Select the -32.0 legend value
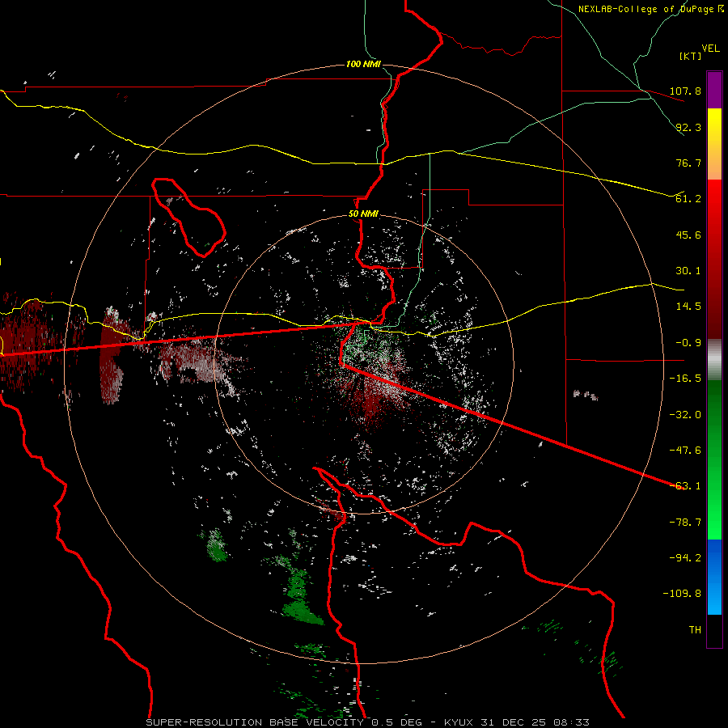This screenshot has height=728, width=728. pyautogui.click(x=685, y=415)
